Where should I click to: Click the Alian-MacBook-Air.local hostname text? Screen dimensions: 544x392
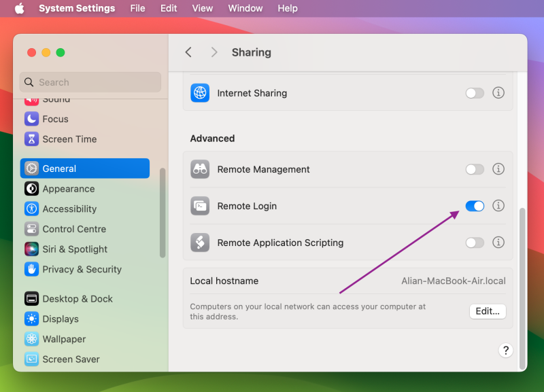tap(454, 281)
